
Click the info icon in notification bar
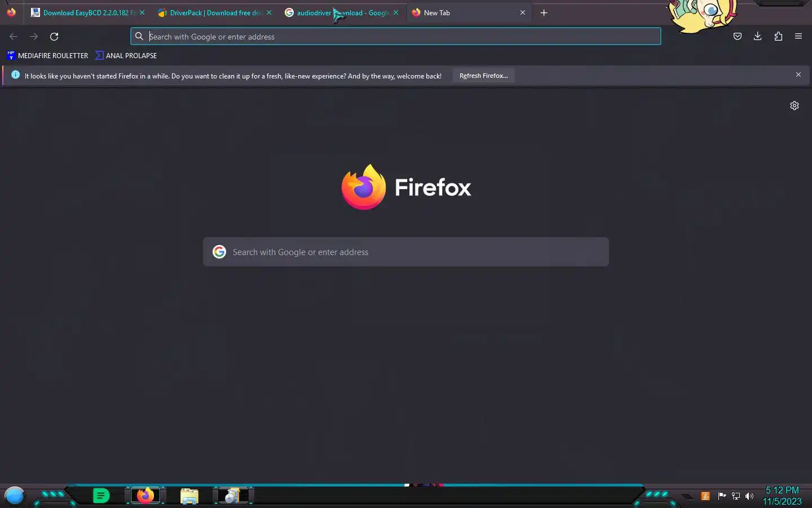coord(15,75)
